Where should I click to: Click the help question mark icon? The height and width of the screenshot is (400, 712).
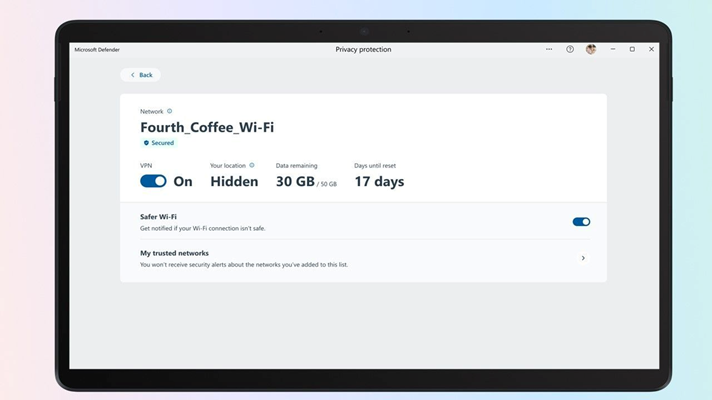pyautogui.click(x=570, y=49)
